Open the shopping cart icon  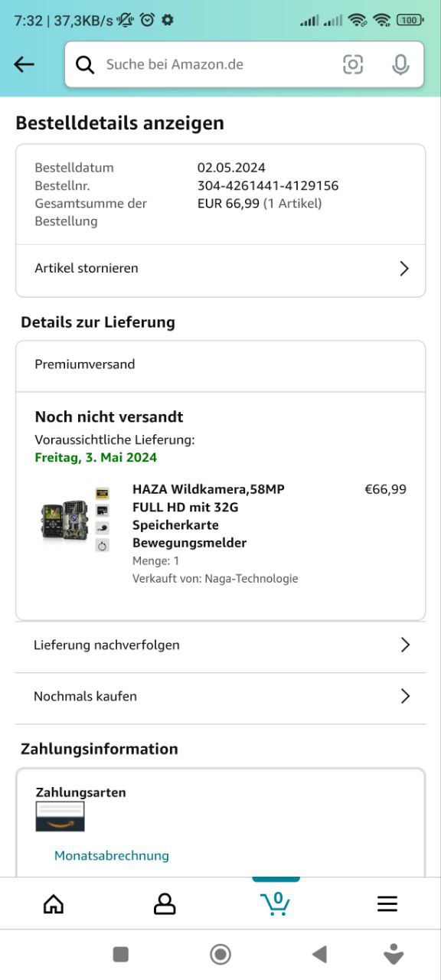click(276, 903)
